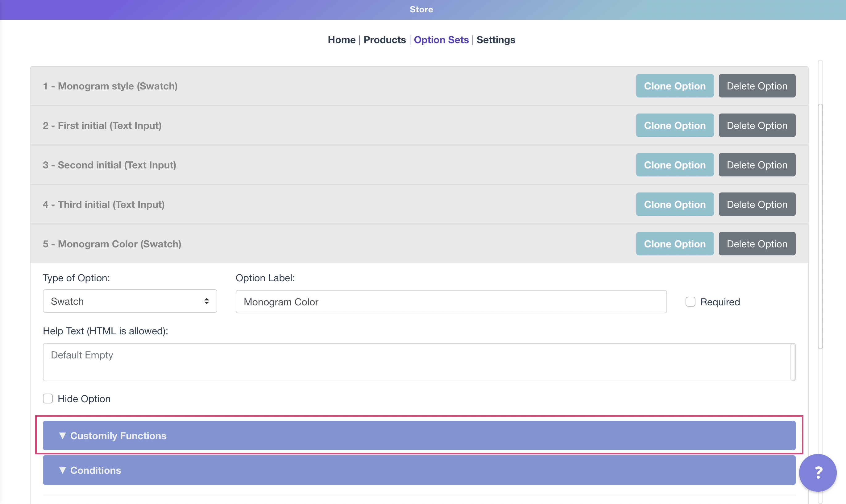846x504 pixels.
Task: Delete the Monogram Color option
Action: pos(757,244)
